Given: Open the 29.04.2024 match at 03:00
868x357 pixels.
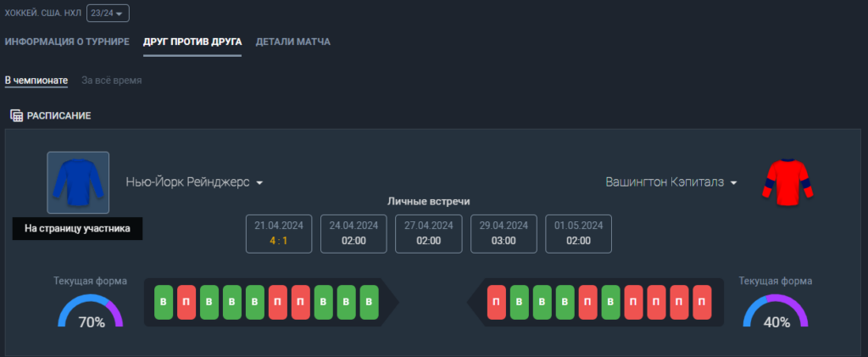Looking at the screenshot, I should (504, 233).
